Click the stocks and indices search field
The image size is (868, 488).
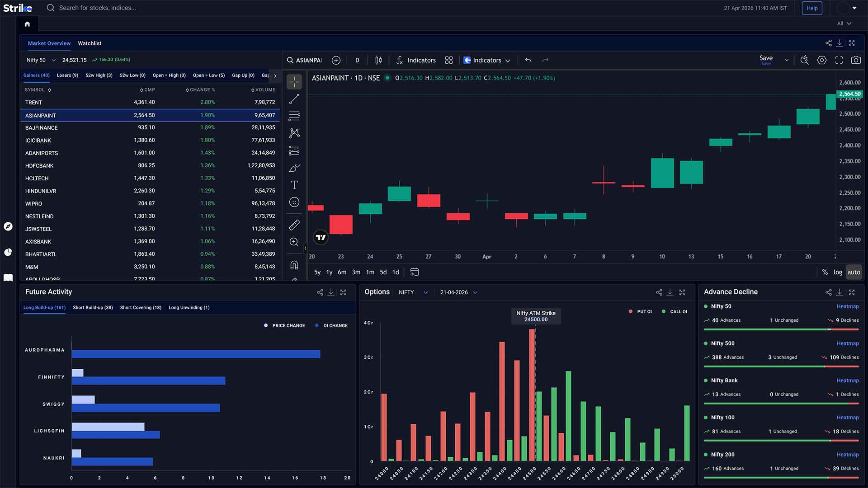[x=97, y=8]
